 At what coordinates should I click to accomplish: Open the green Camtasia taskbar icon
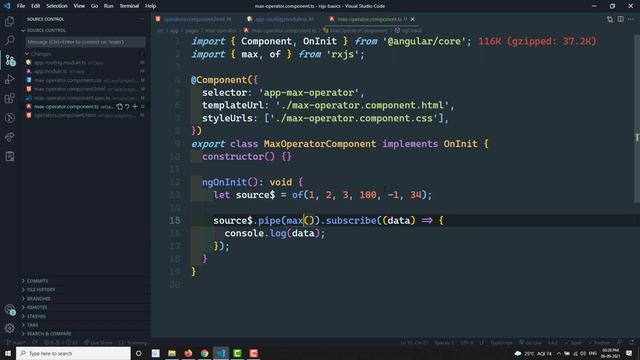point(237,353)
